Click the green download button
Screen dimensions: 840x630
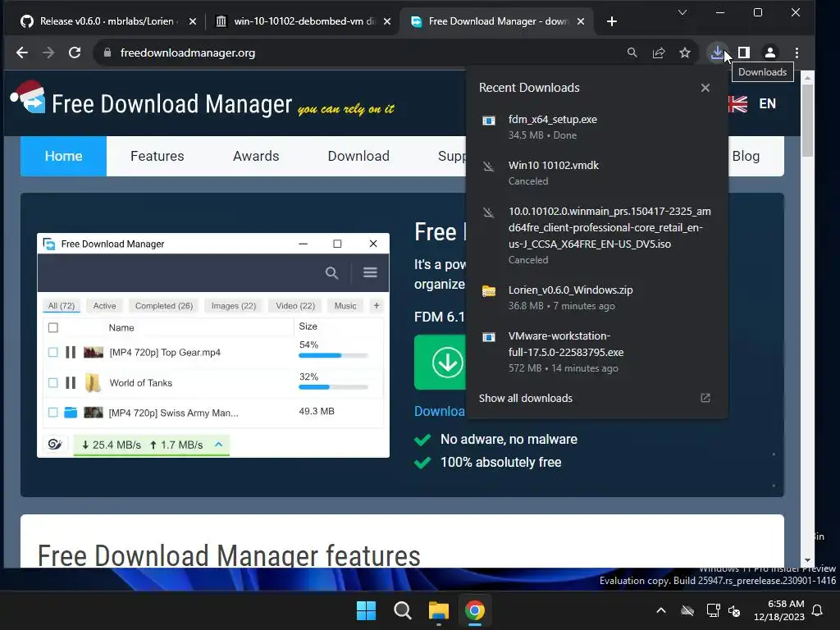(x=441, y=362)
